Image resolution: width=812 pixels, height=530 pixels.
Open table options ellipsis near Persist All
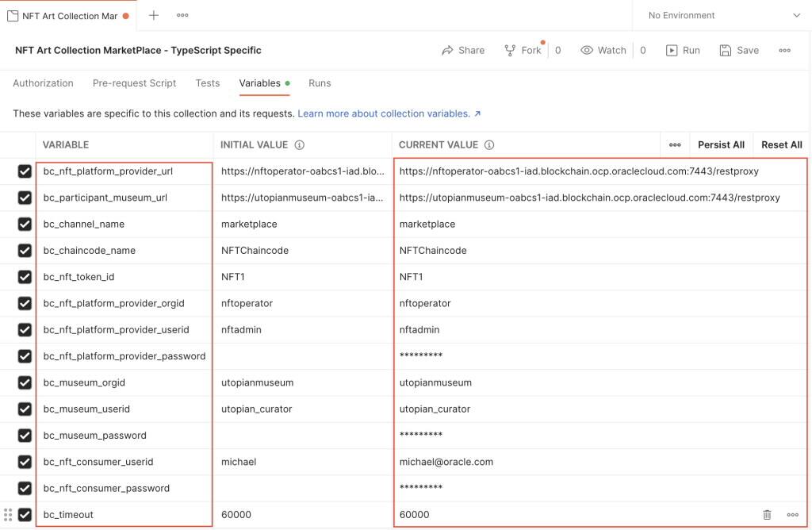pos(675,145)
